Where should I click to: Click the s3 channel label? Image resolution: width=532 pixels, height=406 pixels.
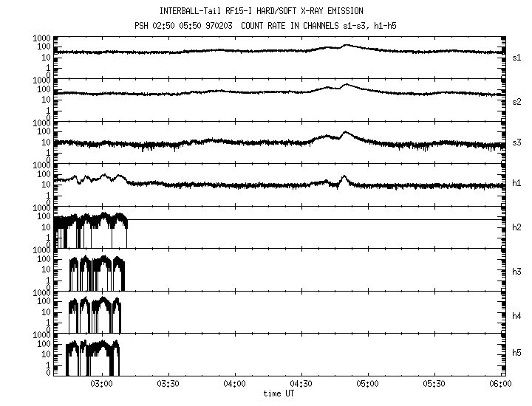(517, 142)
